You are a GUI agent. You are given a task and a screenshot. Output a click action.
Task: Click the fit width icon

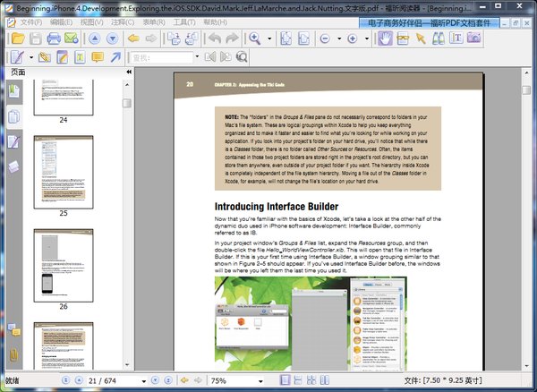click(x=303, y=38)
